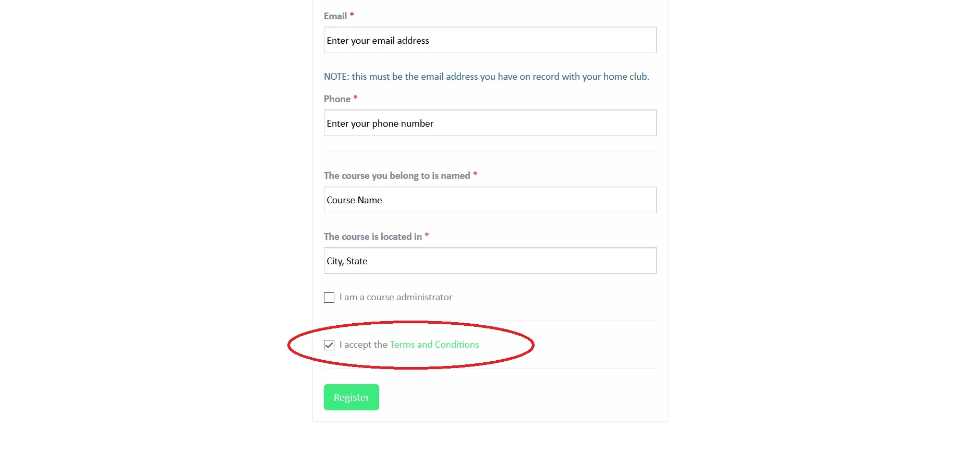Open the Terms and Conditions link
This screenshot has height=453, width=980.
[434, 345]
